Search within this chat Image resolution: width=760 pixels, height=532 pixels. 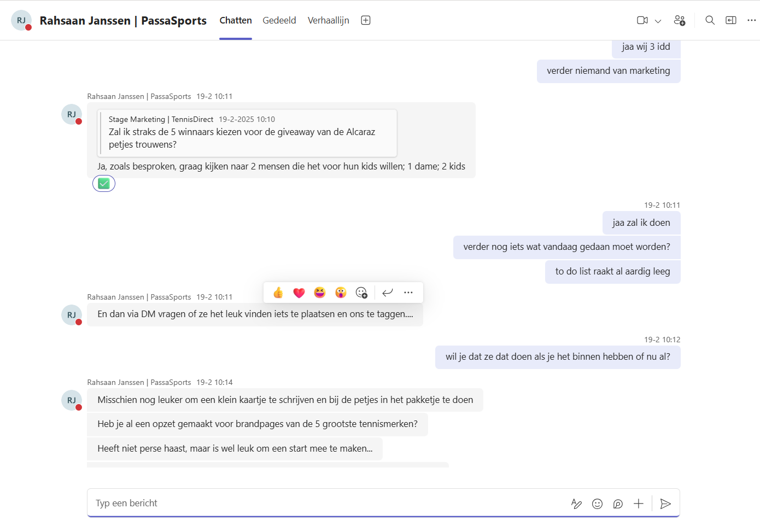click(x=710, y=20)
